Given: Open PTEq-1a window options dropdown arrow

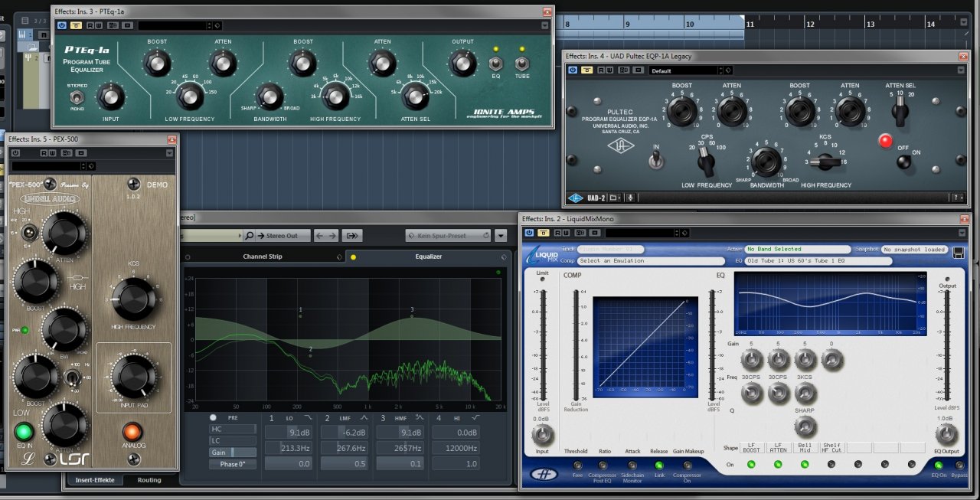Looking at the screenshot, I should coord(544,25).
